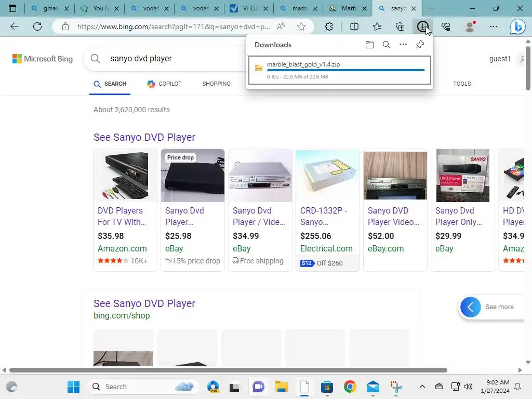The image size is (532, 399).
Task: Switch to the first marb search tab
Action: (x=299, y=8)
